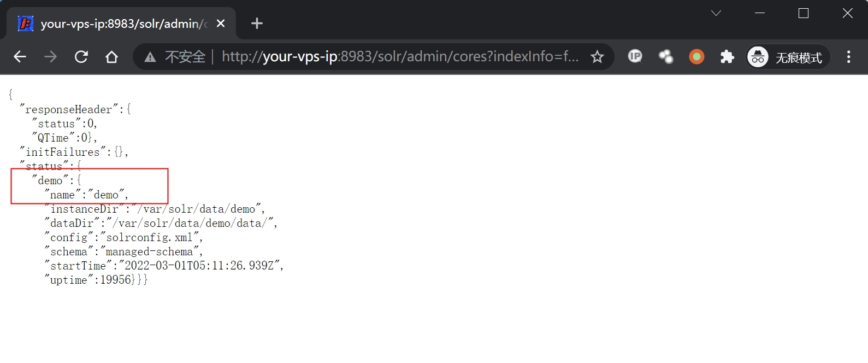Click the forward navigation arrow
This screenshot has width=868, height=363.
pos(51,57)
